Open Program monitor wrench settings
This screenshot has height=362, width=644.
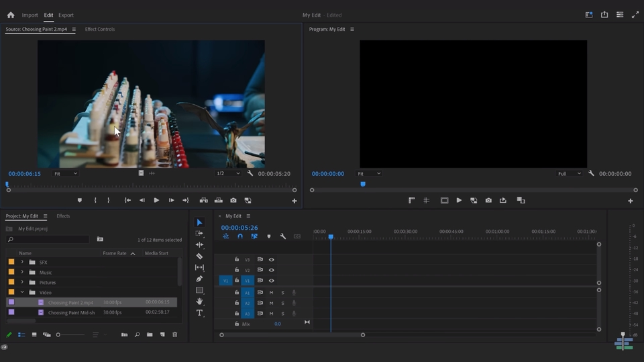[x=591, y=173]
